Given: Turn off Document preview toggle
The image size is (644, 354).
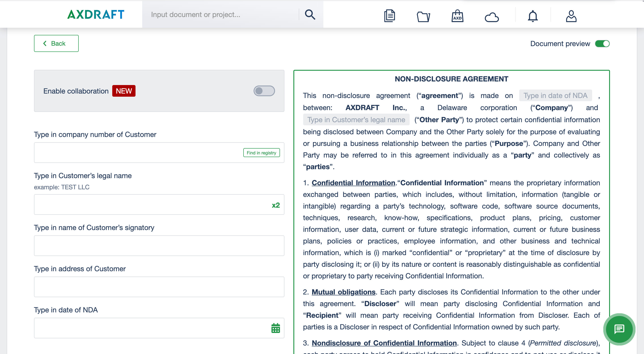Looking at the screenshot, I should 602,44.
